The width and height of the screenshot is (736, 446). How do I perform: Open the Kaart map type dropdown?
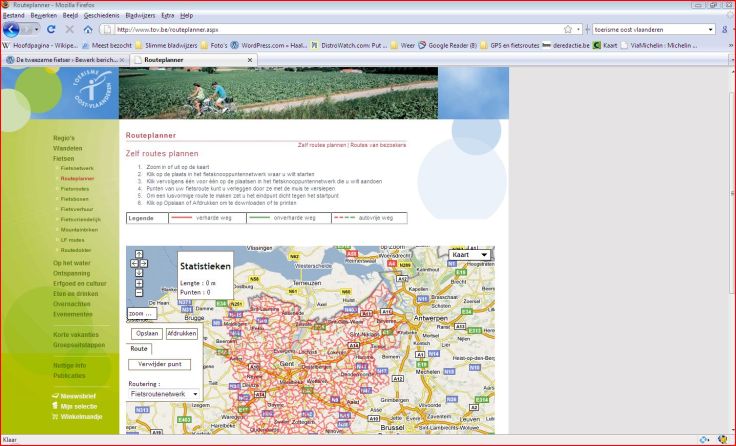[x=470, y=255]
